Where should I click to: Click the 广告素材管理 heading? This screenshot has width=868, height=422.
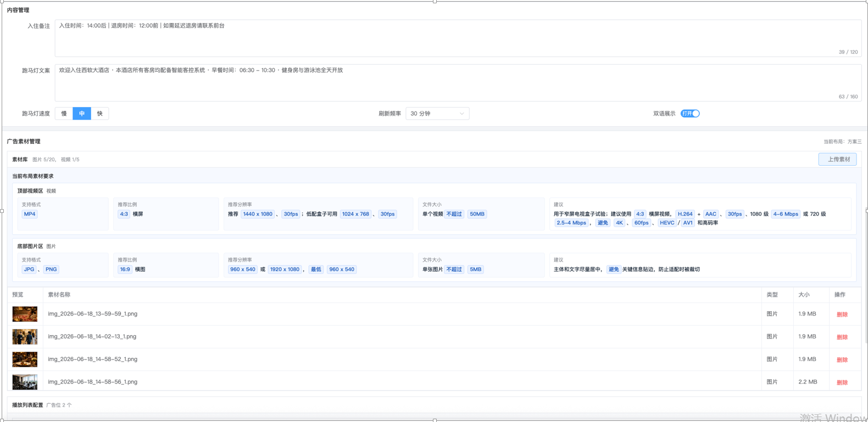(24, 142)
